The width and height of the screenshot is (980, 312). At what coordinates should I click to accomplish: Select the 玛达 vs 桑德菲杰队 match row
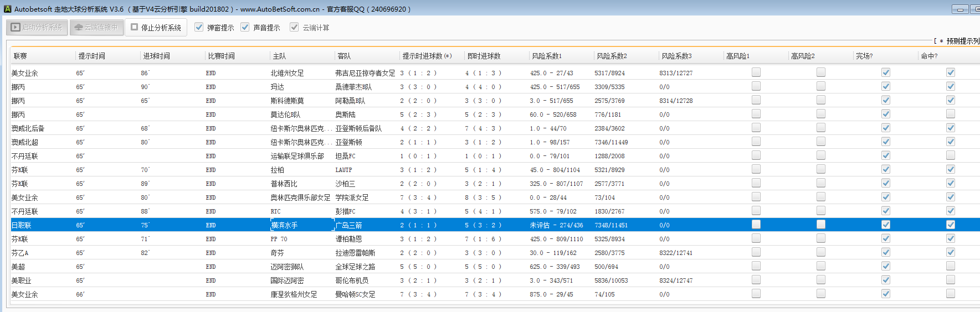point(277,87)
